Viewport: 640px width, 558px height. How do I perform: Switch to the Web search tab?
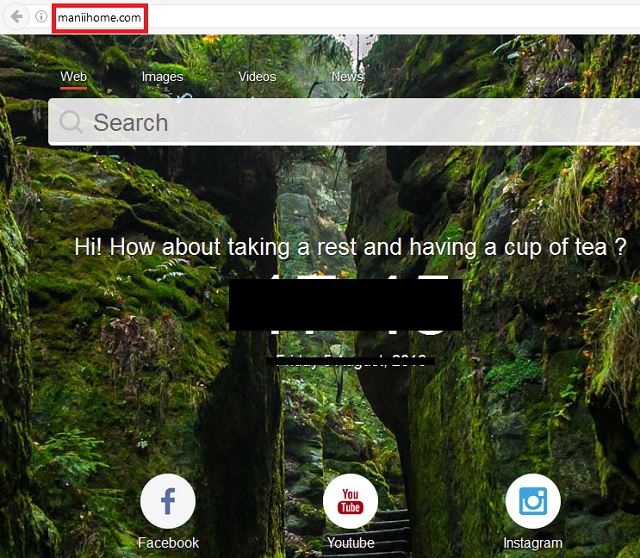(x=73, y=77)
